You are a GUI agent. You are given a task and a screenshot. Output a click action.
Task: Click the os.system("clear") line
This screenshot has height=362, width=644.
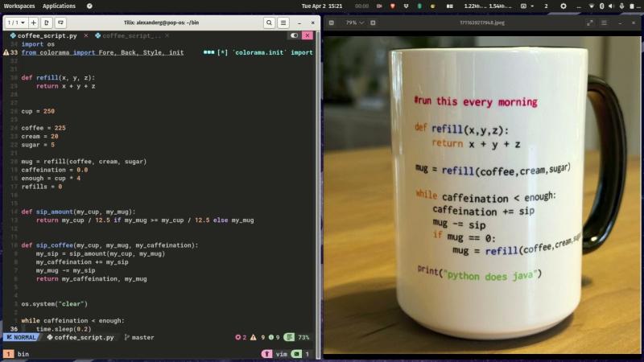coord(55,304)
